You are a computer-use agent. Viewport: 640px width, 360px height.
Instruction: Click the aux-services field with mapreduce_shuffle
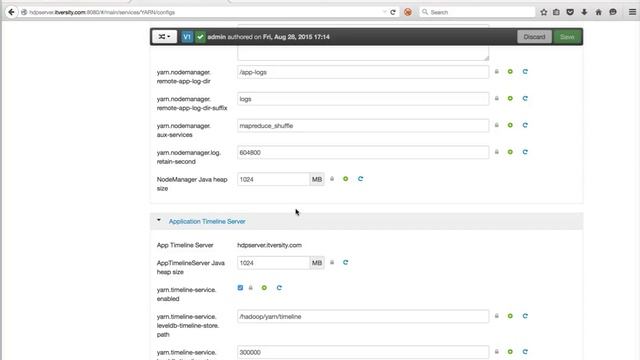[363, 126]
